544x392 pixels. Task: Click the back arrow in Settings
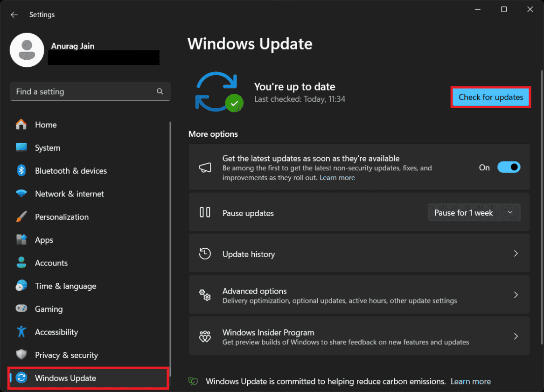coord(14,14)
